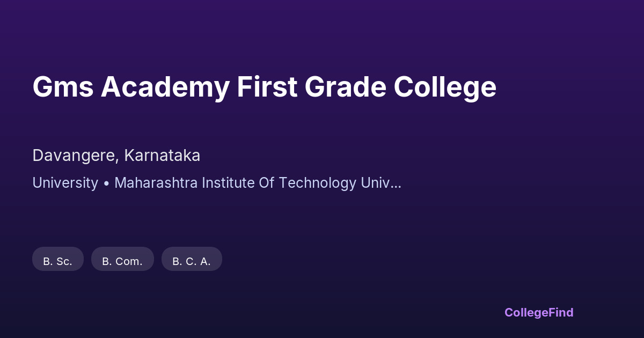Click the comma between Davangere and Karnataka

(x=119, y=160)
